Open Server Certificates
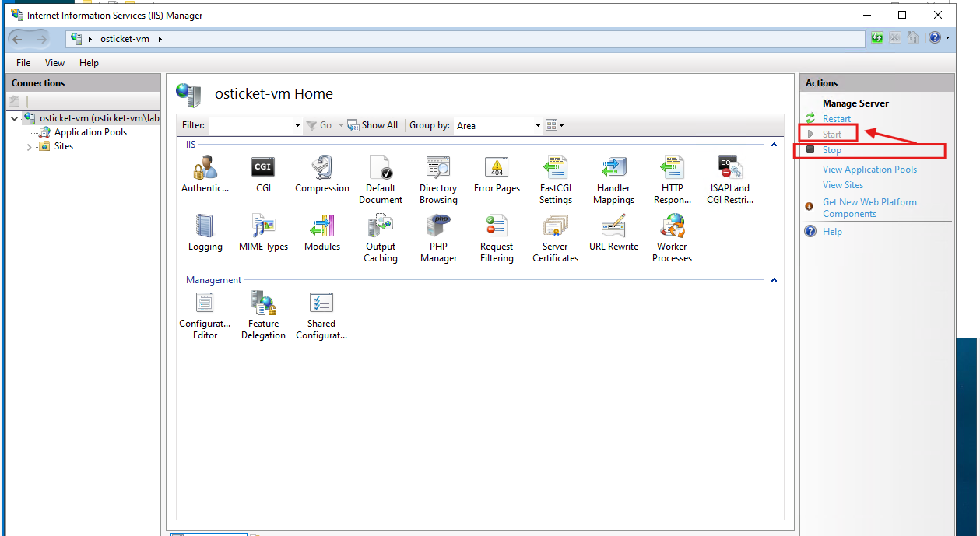This screenshot has width=980, height=536. coord(555,239)
